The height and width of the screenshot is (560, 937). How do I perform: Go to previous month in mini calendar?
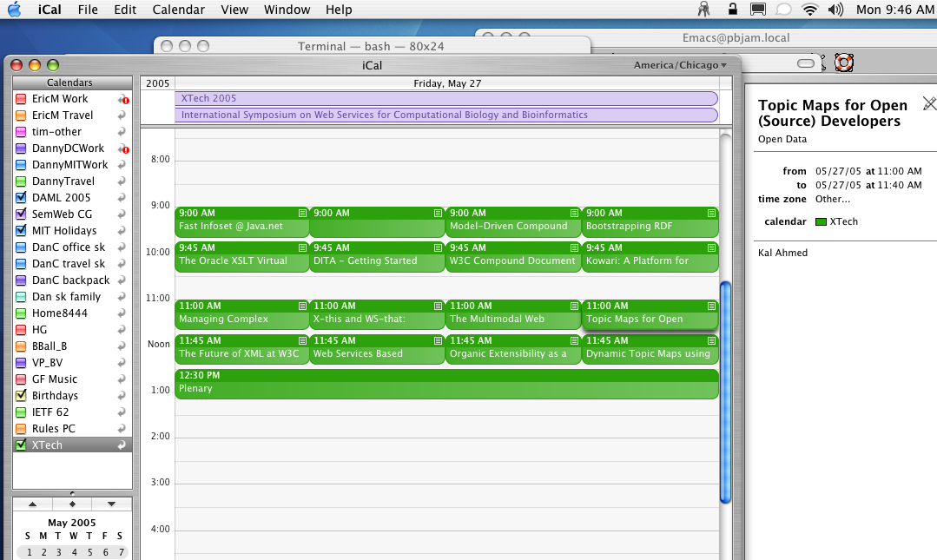coord(32,504)
